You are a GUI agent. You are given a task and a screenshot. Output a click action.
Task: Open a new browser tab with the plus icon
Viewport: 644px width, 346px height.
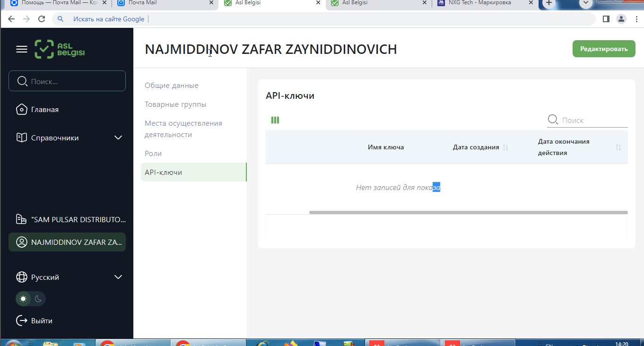tap(549, 3)
